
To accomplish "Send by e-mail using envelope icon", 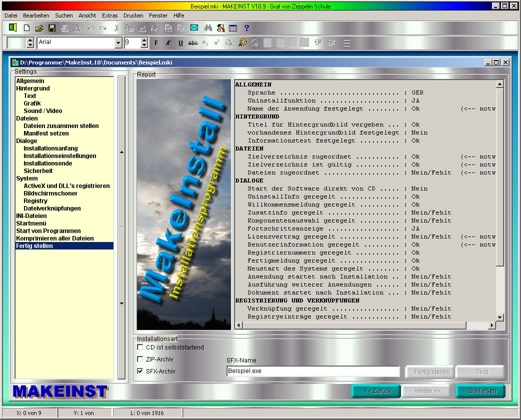I will [x=194, y=28].
